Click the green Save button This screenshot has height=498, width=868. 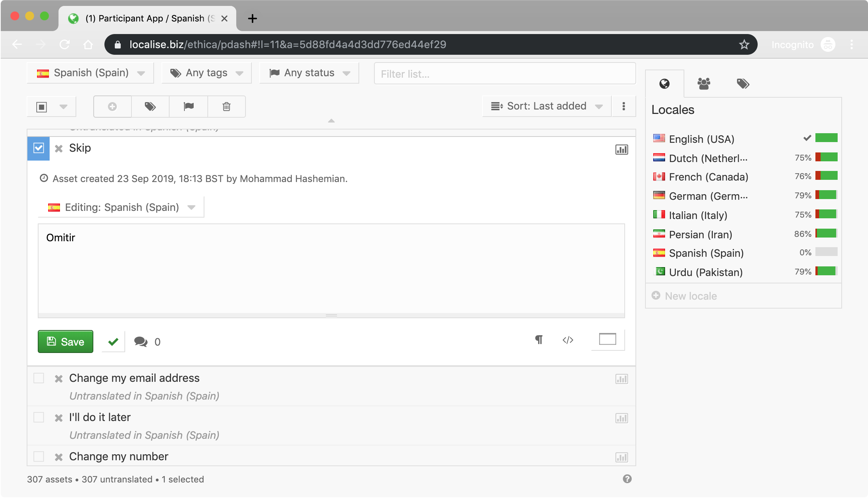66,341
